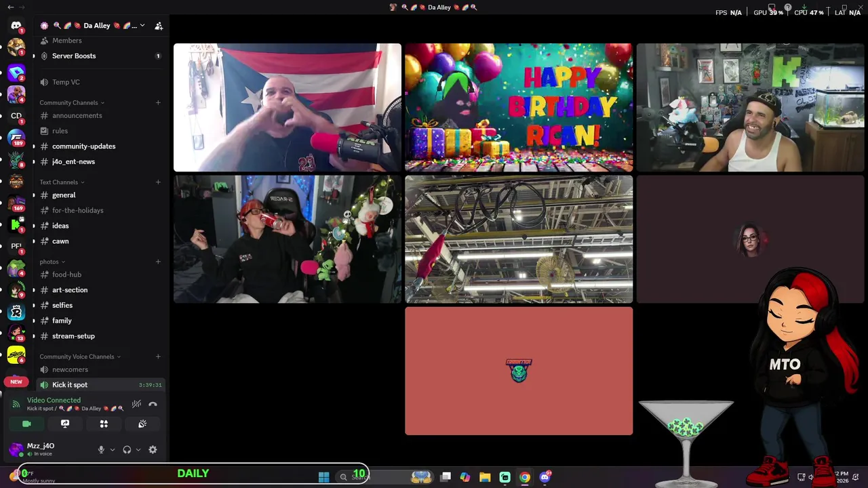
Task: Open the Windows Start button
Action: (x=323, y=477)
